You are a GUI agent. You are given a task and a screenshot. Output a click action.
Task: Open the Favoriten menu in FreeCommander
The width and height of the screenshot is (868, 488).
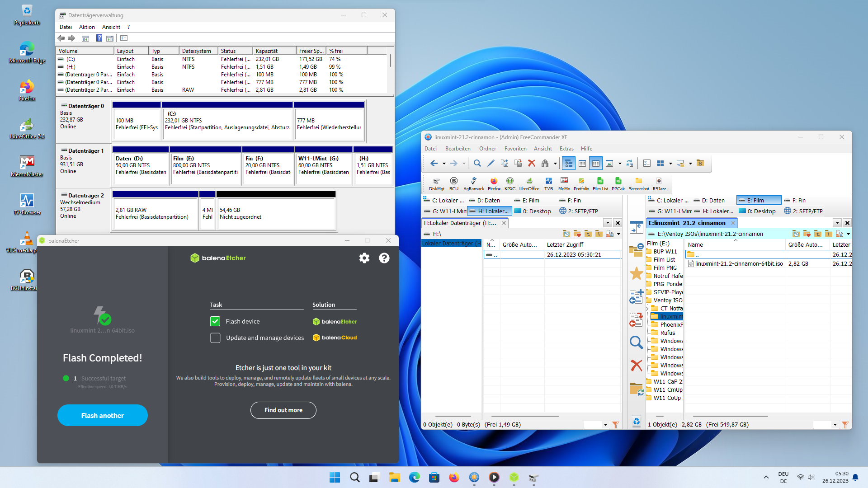tap(515, 149)
